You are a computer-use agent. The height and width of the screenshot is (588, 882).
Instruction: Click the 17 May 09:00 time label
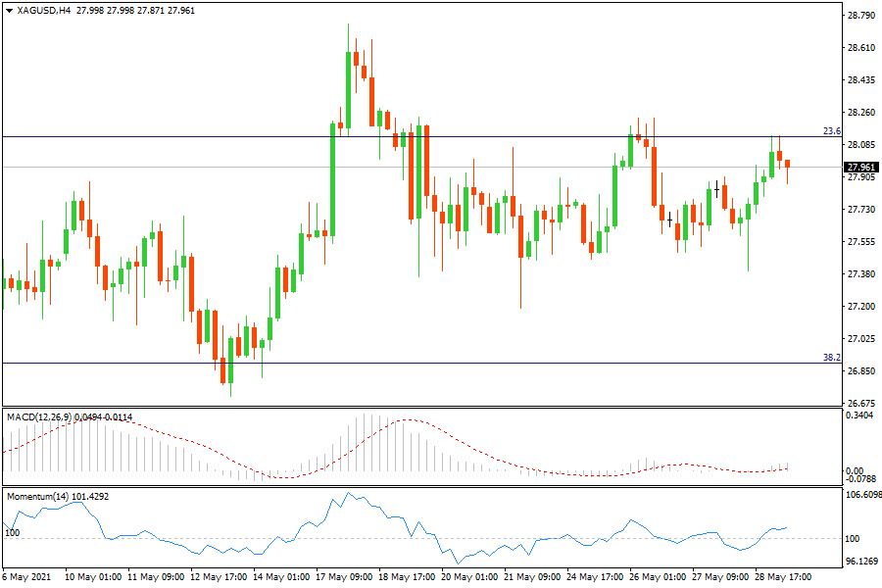[x=344, y=576]
